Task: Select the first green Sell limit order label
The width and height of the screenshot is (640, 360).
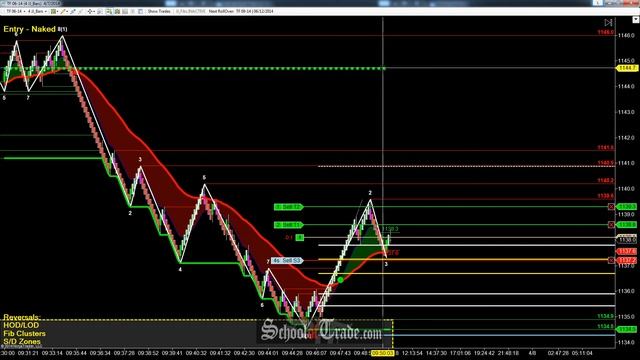Action: [288, 207]
